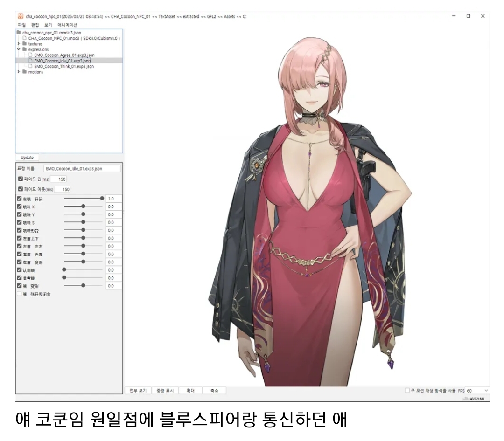Select EMO_Cocoon_Think_01.exp3.json in the tree
The image size is (504, 441).
[x=64, y=66]
